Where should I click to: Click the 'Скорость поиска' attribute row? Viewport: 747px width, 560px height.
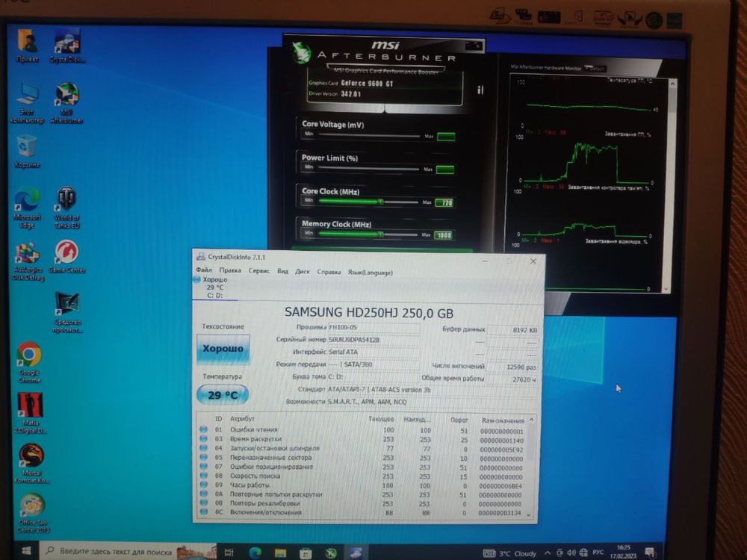(362, 476)
